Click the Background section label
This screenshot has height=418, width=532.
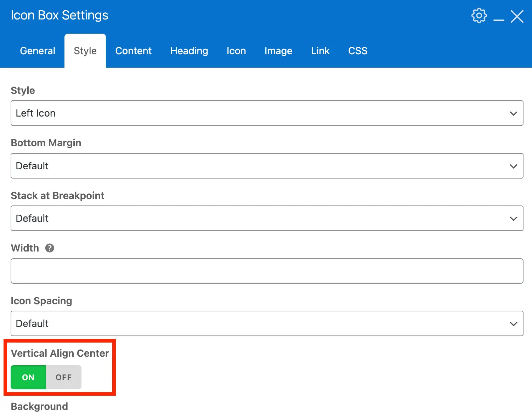[x=39, y=406]
